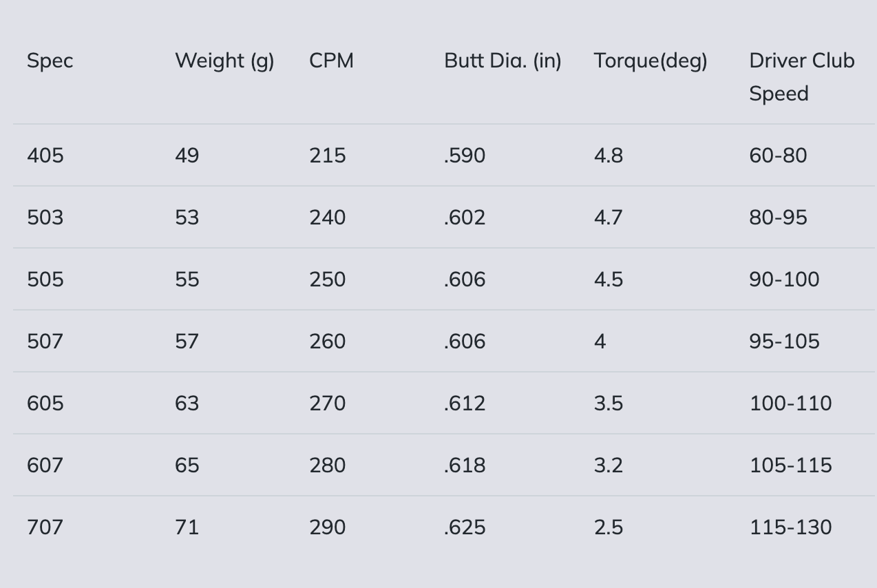Click the Spec column header
The height and width of the screenshot is (588, 877).
(x=50, y=61)
